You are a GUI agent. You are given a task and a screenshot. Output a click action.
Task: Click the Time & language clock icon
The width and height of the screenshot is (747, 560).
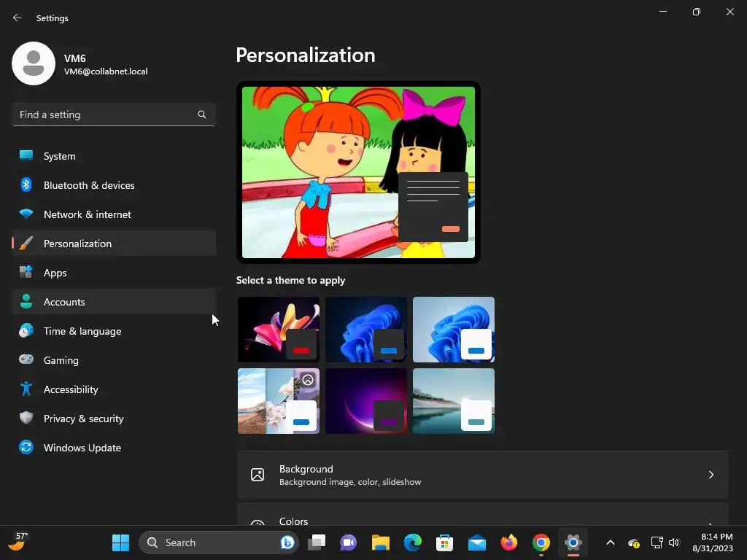tap(26, 331)
